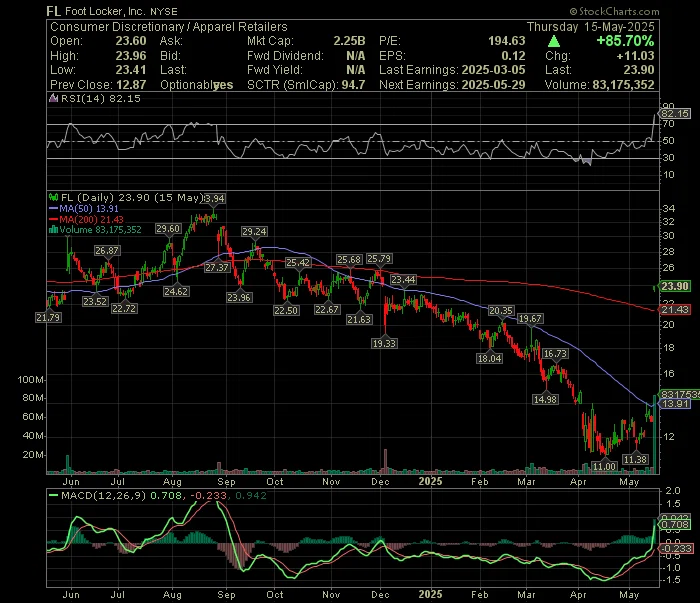The image size is (700, 603).
Task: Click the Chg value +11.03
Action: (x=635, y=56)
